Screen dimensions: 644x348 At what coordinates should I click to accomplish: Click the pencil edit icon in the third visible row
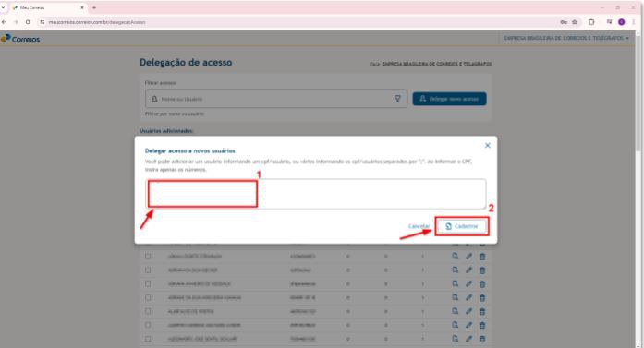468,283
